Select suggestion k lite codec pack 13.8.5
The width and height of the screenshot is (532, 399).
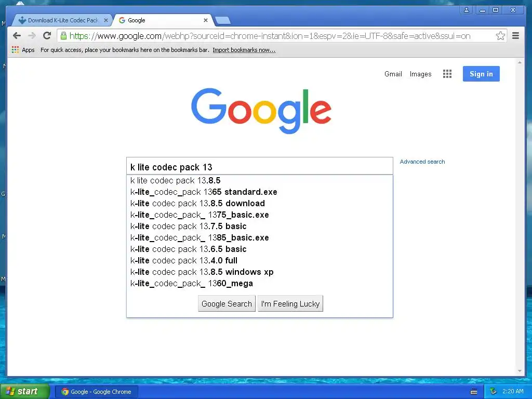[260, 180]
